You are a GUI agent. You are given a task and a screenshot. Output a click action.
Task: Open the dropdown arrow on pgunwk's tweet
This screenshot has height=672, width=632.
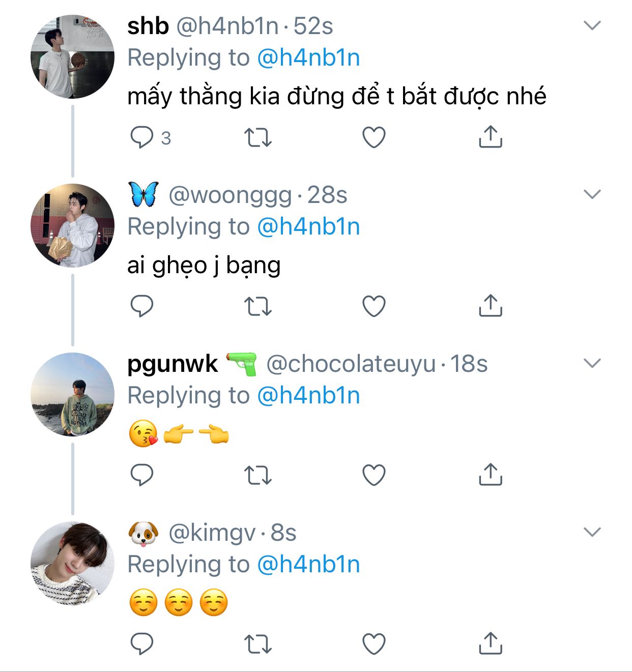click(x=592, y=363)
